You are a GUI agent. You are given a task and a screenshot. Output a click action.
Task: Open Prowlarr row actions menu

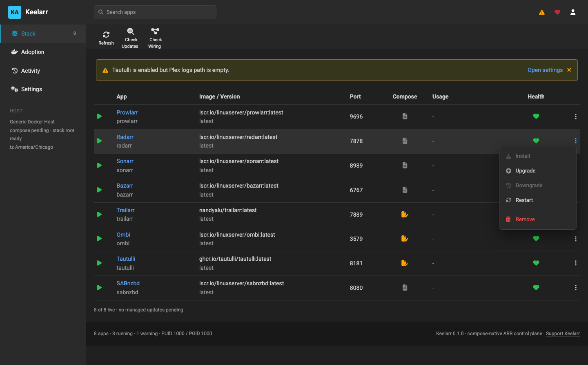point(576,116)
